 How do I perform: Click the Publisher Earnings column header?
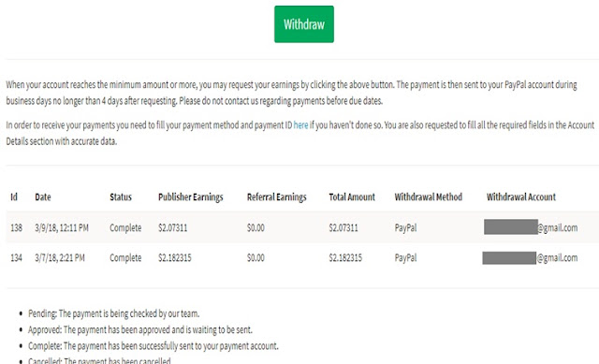[191, 197]
